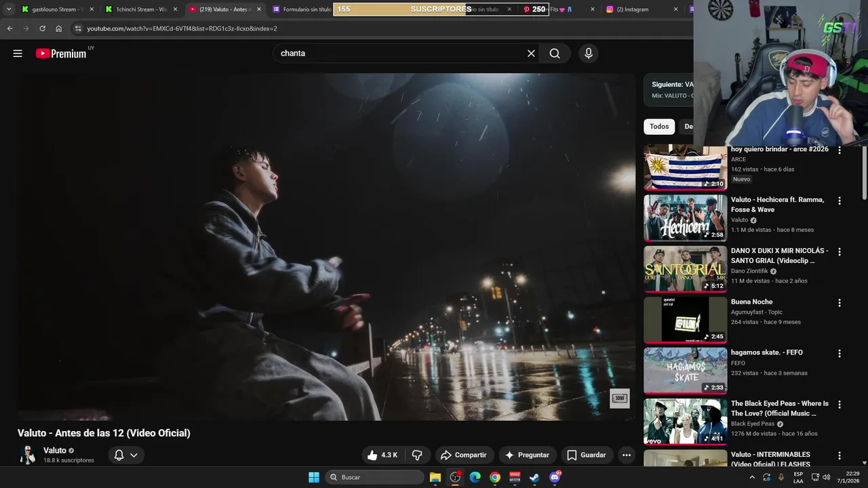Reload the YouTube page
Image resolution: width=868 pixels, height=488 pixels.
42,28
